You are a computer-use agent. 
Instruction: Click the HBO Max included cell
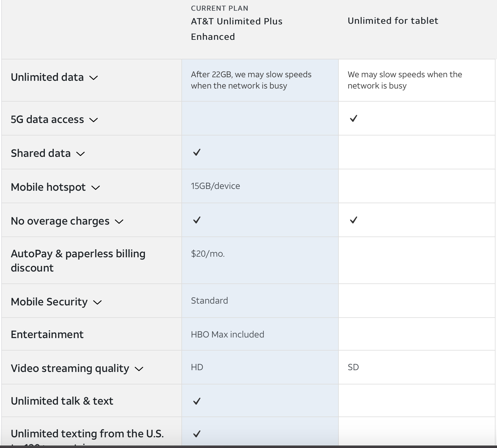(x=227, y=335)
